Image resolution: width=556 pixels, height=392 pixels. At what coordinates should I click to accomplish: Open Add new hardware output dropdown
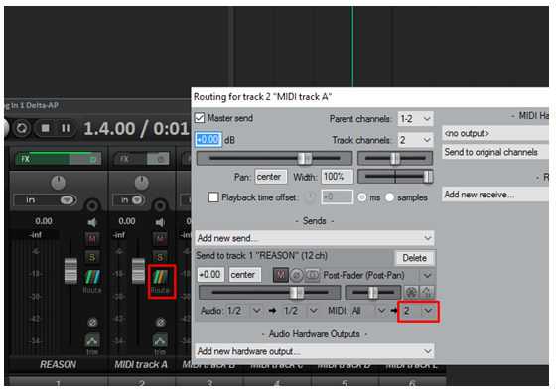[x=315, y=351]
